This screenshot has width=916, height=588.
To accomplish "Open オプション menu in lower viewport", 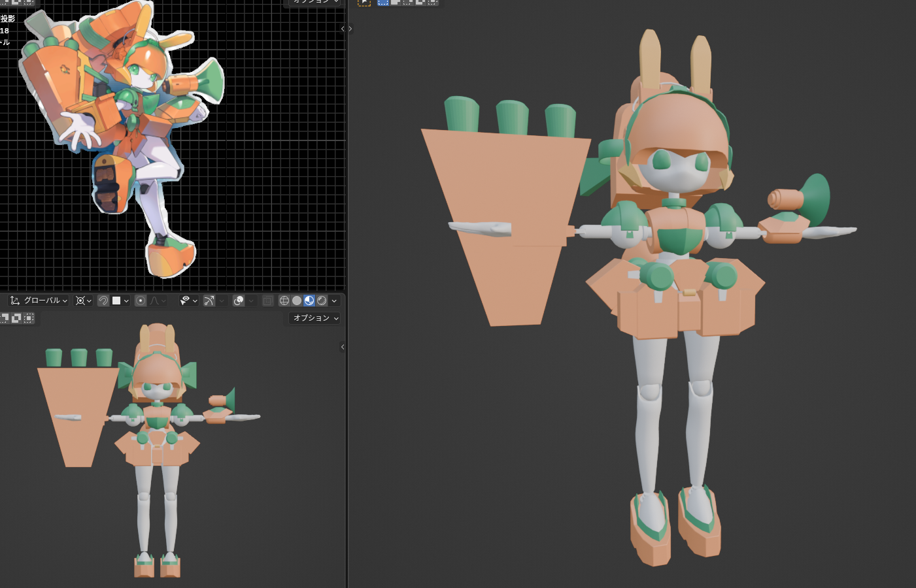I will tap(315, 318).
